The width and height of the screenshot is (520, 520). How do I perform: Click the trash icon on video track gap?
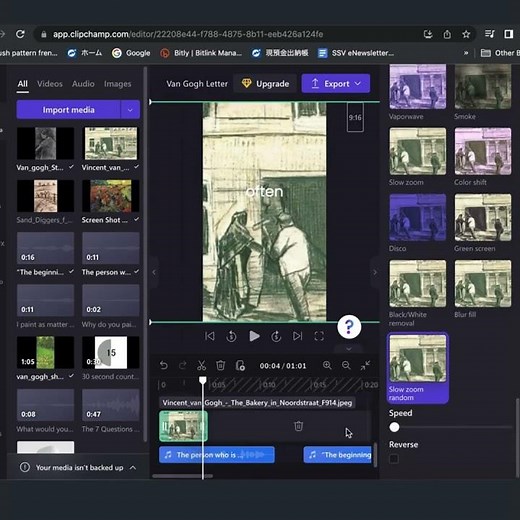tap(298, 426)
